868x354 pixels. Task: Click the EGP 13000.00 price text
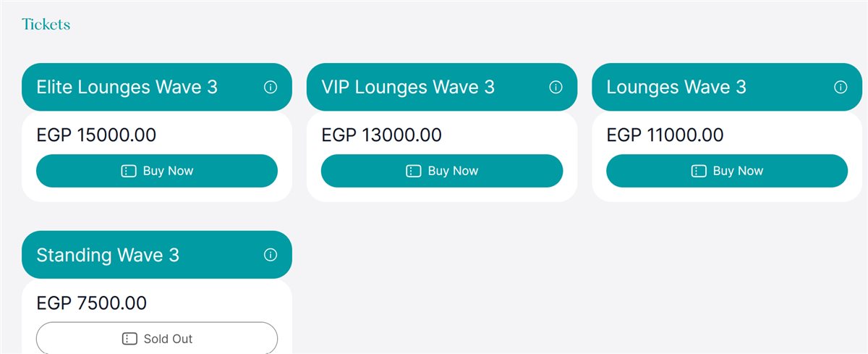[x=381, y=135]
